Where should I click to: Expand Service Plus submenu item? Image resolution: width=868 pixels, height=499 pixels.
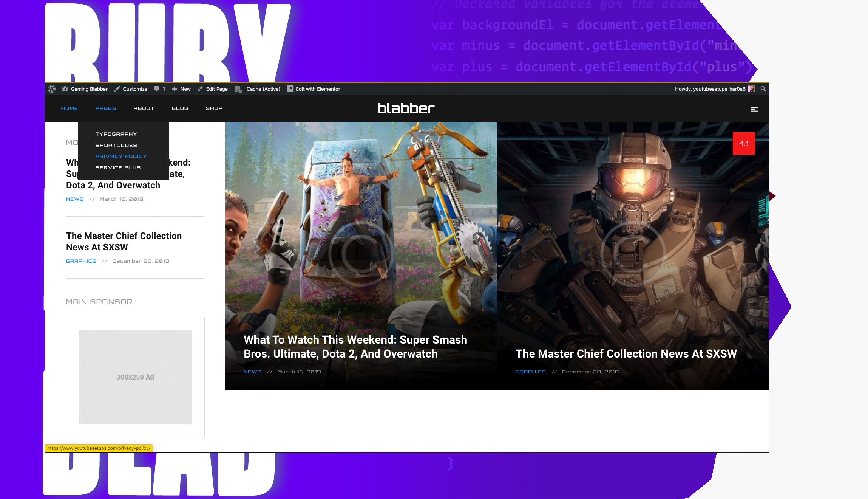point(117,167)
